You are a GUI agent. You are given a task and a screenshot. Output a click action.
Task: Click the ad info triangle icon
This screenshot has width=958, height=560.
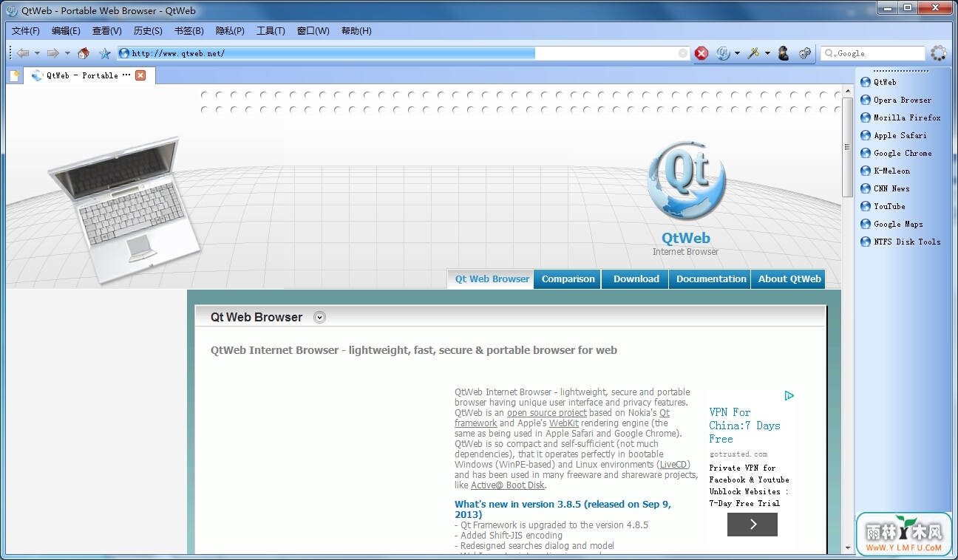tap(789, 396)
